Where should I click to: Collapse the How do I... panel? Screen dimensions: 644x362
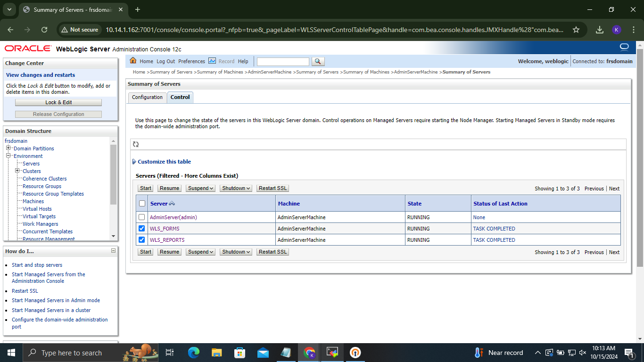pyautogui.click(x=113, y=251)
